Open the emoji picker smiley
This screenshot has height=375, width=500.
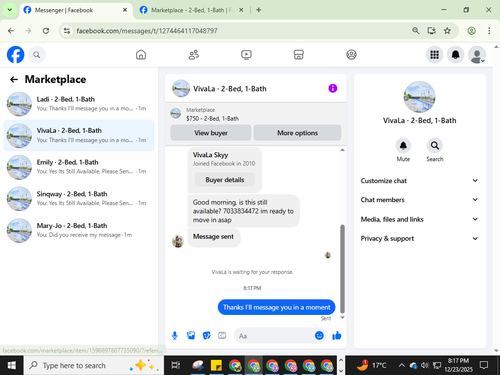pyautogui.click(x=319, y=335)
